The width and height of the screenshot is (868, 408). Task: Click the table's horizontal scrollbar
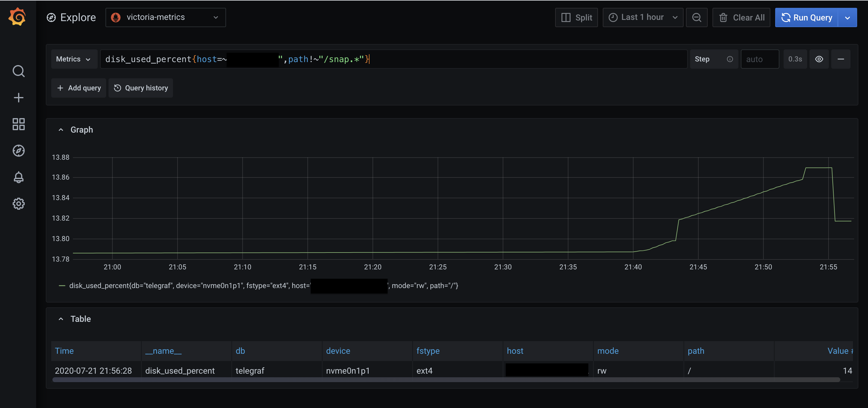(x=446, y=380)
